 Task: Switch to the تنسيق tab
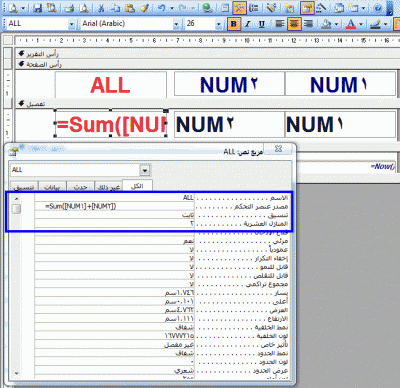pos(24,187)
